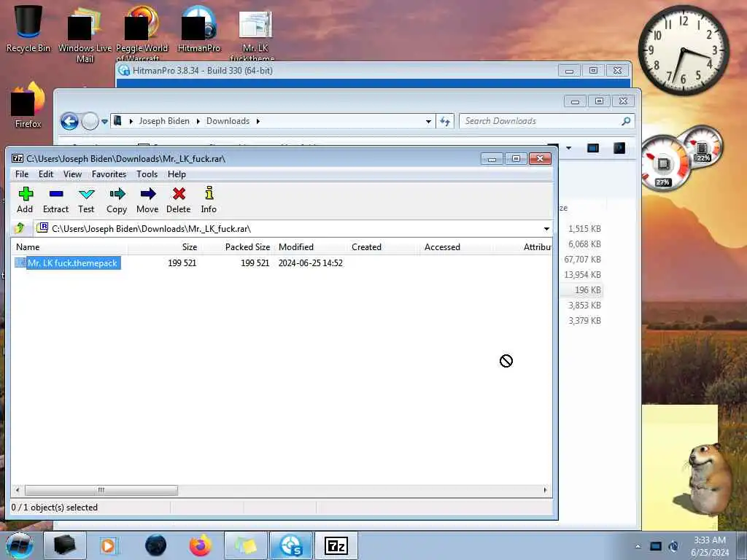
Task: Expand the 7-Zip address path dropdown
Action: 546,229
